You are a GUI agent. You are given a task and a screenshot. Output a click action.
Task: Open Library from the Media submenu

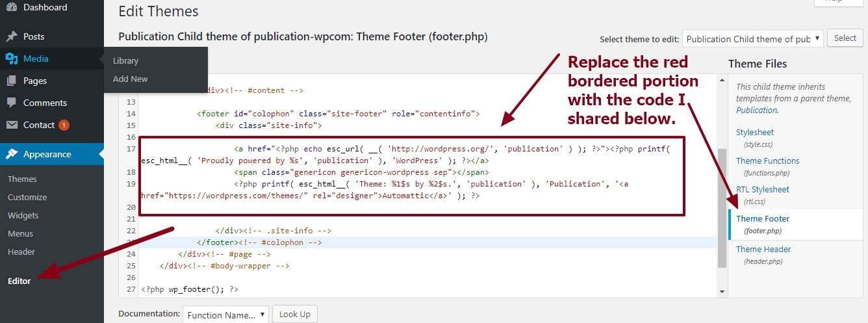click(x=125, y=60)
